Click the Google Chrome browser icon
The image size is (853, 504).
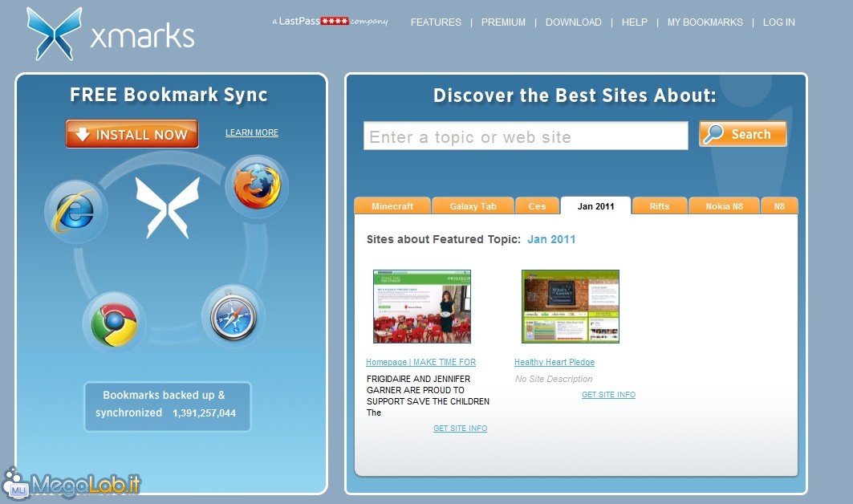(x=114, y=325)
